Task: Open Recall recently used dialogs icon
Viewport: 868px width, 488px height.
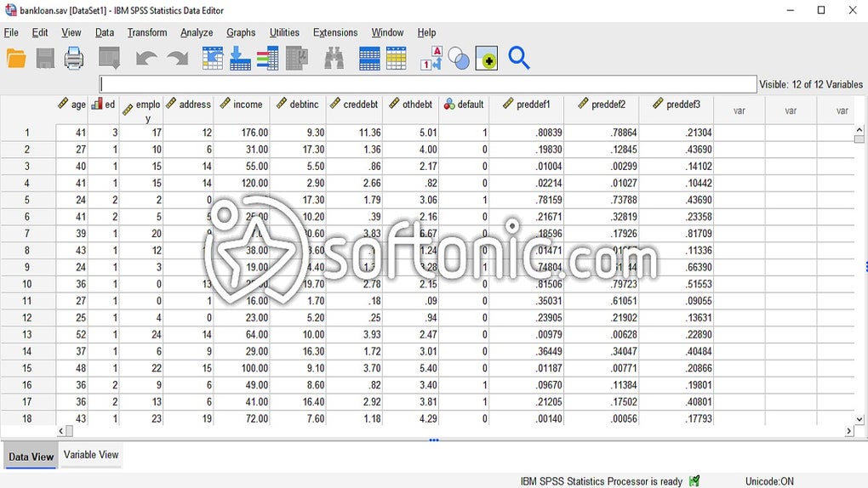Action: click(x=109, y=58)
